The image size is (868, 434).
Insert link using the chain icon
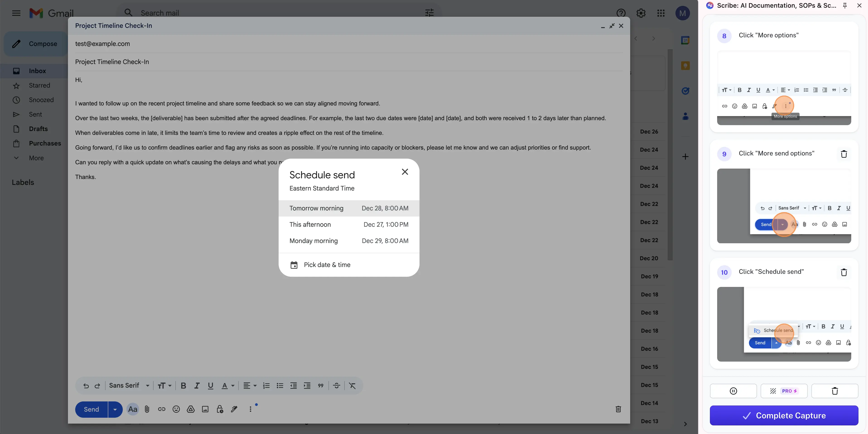point(162,409)
